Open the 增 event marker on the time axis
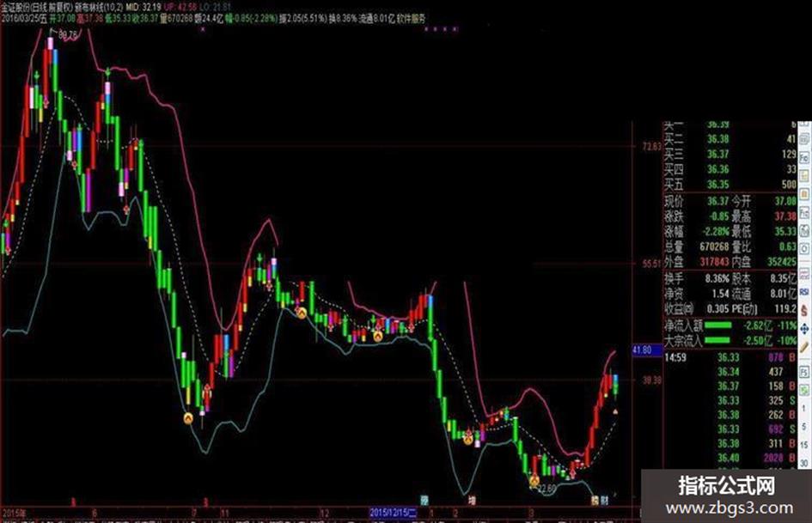This screenshot has width=812, height=523. 472,500
